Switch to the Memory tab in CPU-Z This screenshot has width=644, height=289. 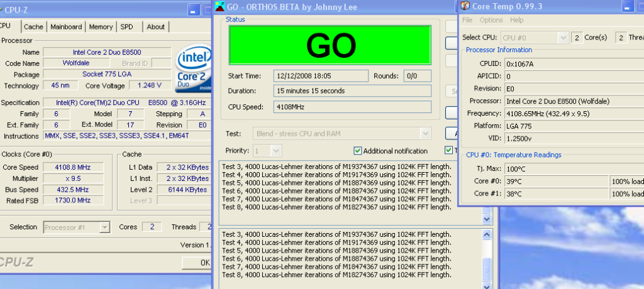pos(101,26)
